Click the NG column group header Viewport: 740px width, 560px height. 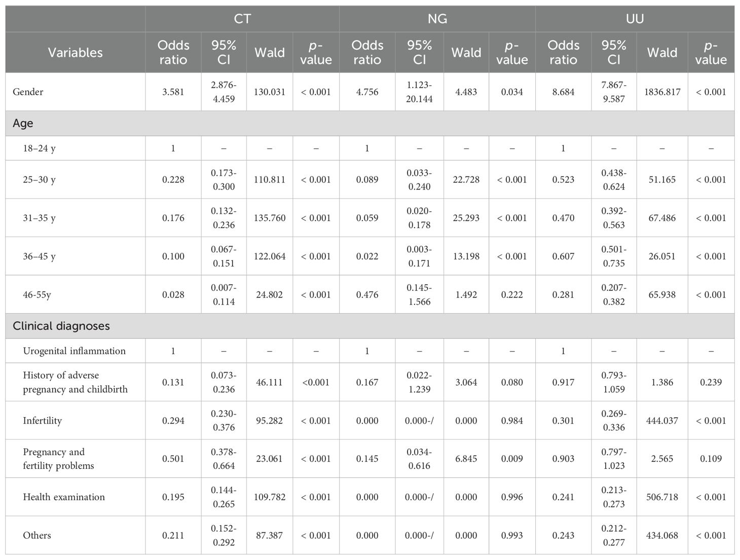(x=437, y=19)
